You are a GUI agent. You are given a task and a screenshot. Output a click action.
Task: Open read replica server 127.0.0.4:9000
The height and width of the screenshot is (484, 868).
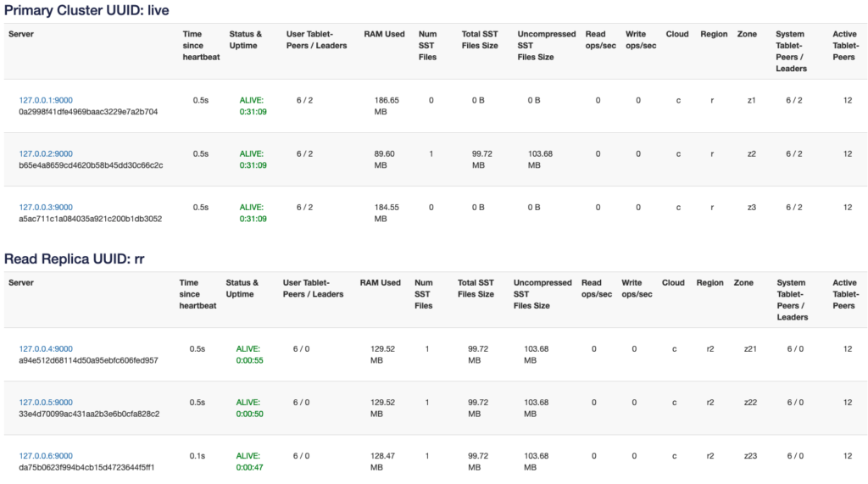pyautogui.click(x=46, y=348)
